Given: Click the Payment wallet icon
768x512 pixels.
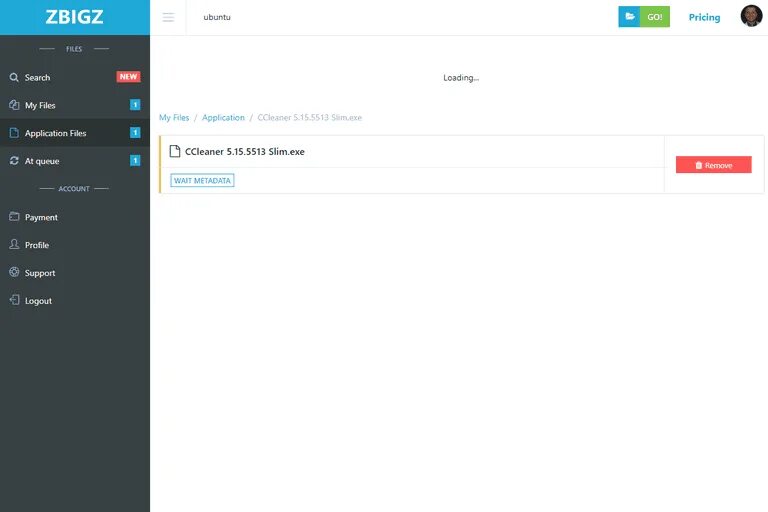Looking at the screenshot, I should point(14,217).
